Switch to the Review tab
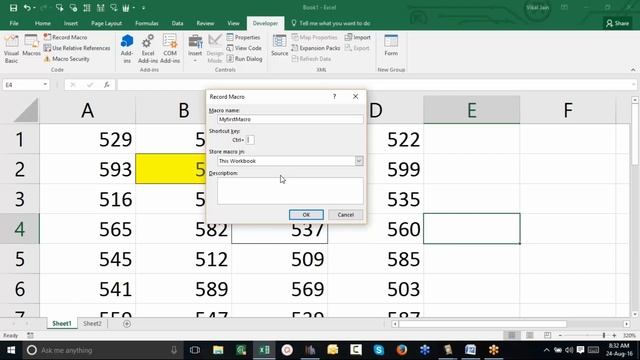The width and height of the screenshot is (640, 360). coord(205,23)
